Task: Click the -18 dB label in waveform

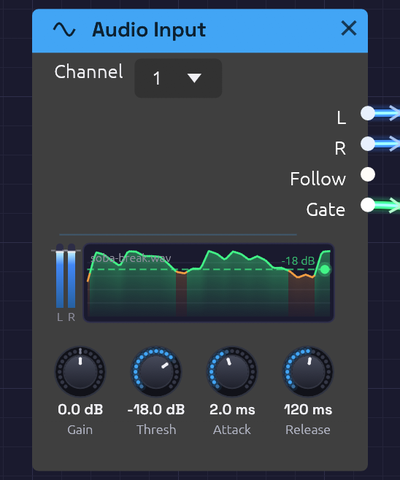Action: pyautogui.click(x=298, y=261)
